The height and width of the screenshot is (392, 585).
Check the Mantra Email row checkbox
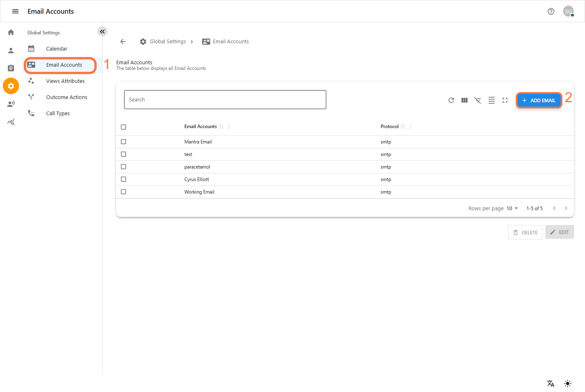tap(124, 142)
